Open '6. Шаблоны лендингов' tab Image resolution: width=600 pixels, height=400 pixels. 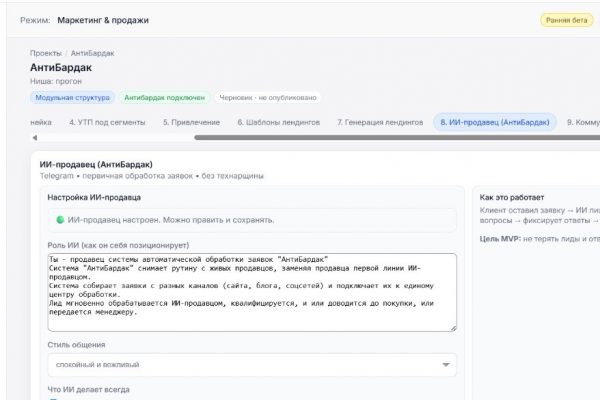click(x=279, y=122)
